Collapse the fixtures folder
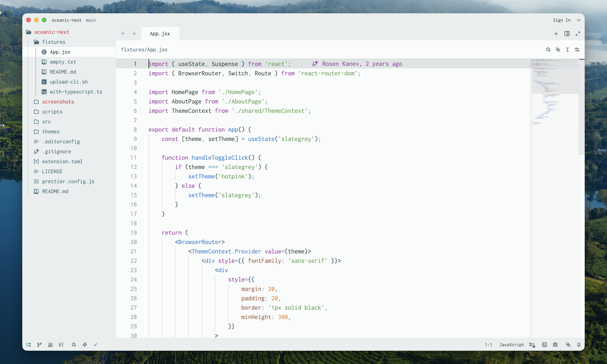The image size is (607, 364). (69, 42)
